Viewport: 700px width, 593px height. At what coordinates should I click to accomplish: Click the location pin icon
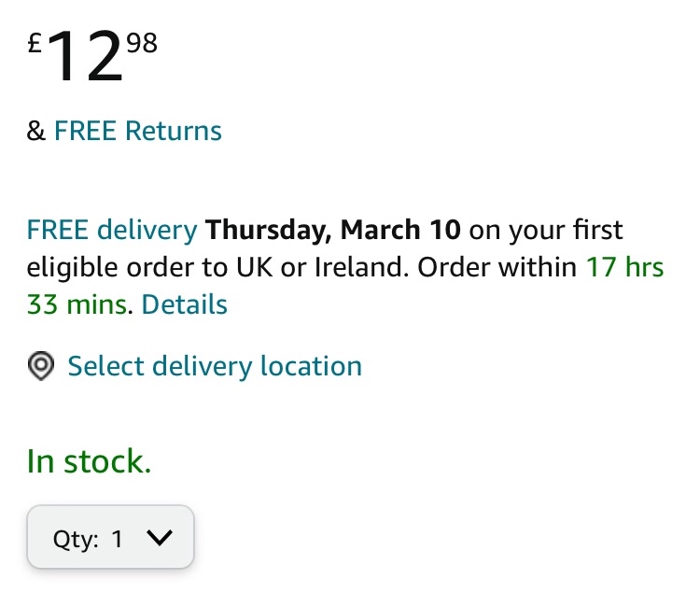point(40,366)
